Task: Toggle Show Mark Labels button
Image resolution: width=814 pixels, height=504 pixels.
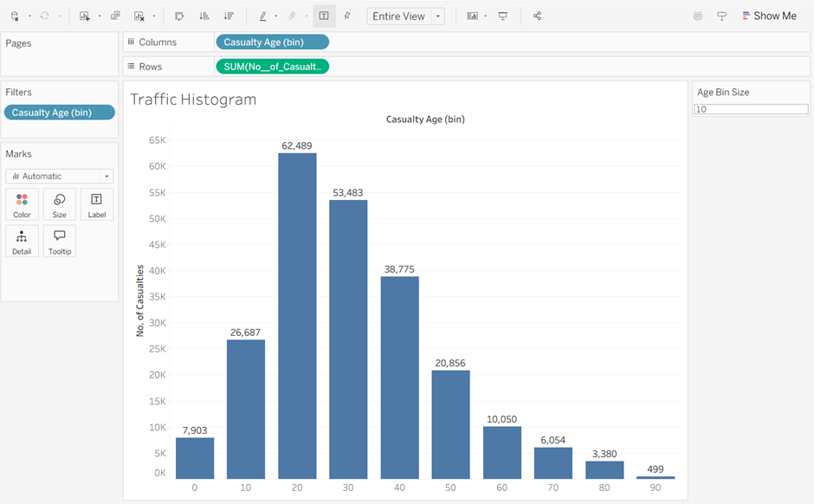Action: [x=323, y=16]
